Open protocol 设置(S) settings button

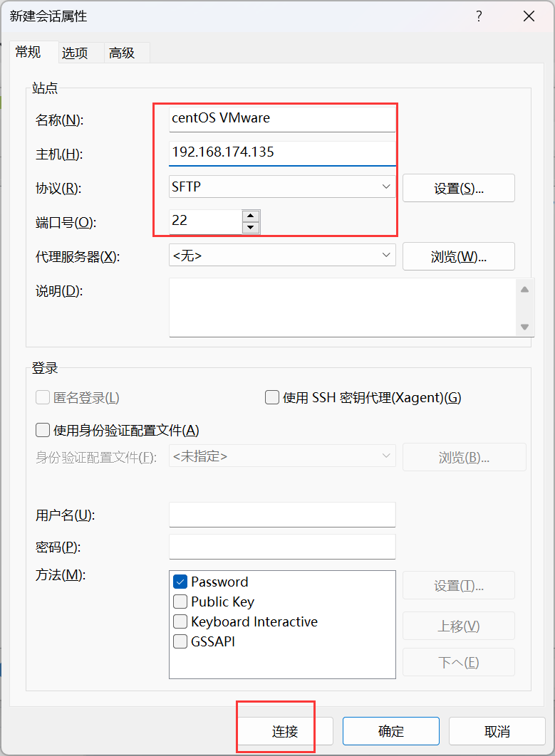pos(458,189)
